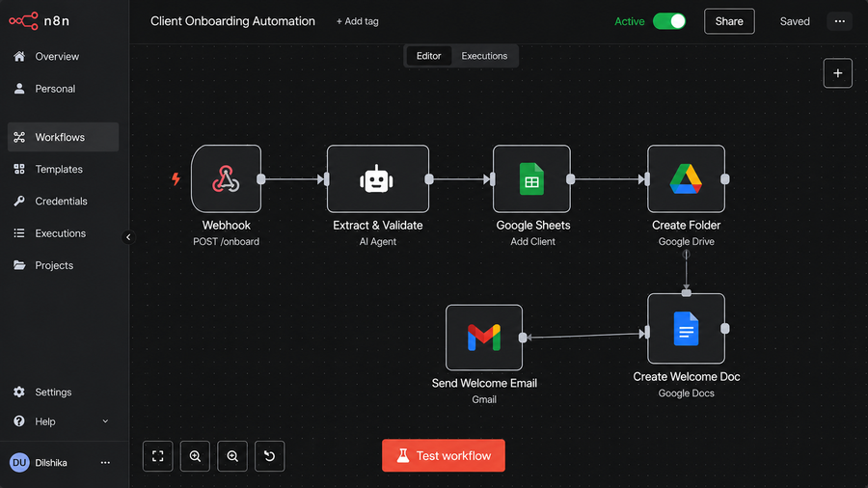Viewport: 868px width, 488px height.
Task: Switch to the Executions tab
Action: [484, 56]
